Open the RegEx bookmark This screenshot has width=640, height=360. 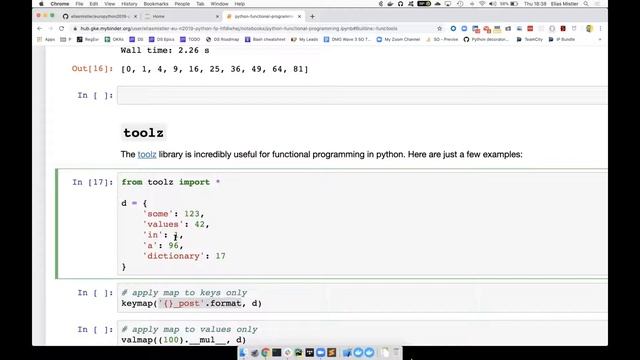click(x=88, y=40)
